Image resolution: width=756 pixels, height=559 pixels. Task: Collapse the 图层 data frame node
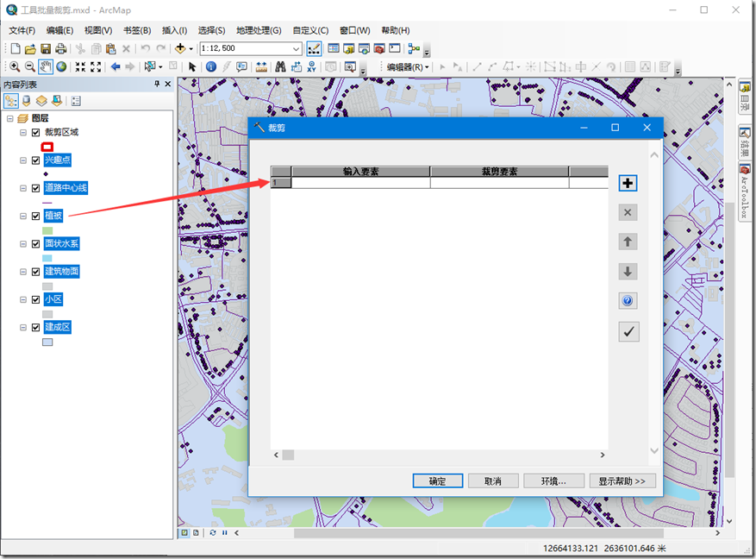pyautogui.click(x=10, y=118)
